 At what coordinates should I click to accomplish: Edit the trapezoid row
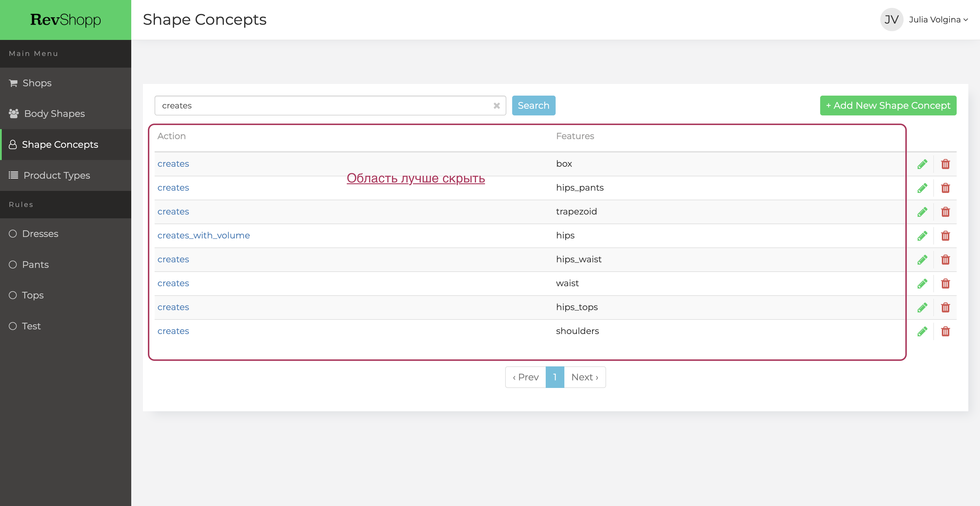pos(922,212)
